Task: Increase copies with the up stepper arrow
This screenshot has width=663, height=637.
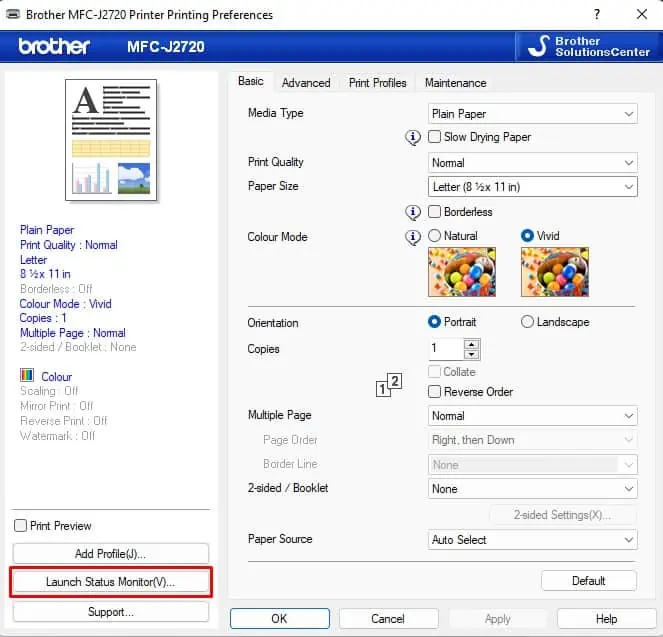Action: click(x=471, y=344)
